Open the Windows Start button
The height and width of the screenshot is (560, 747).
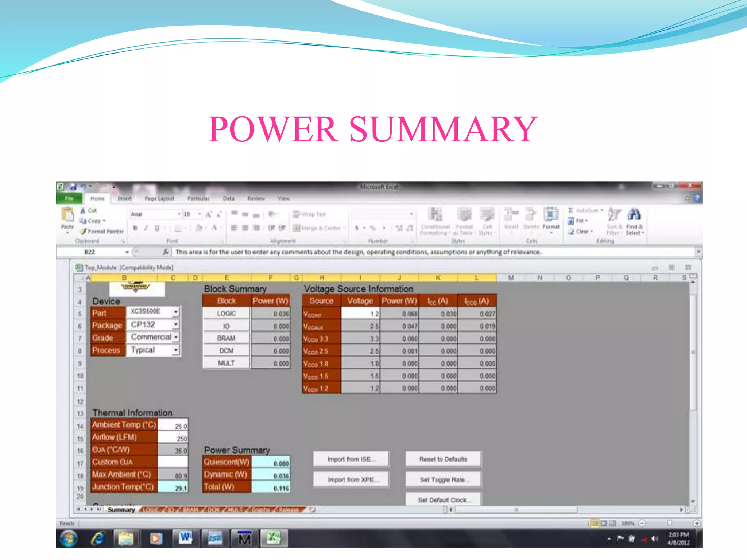[69, 538]
